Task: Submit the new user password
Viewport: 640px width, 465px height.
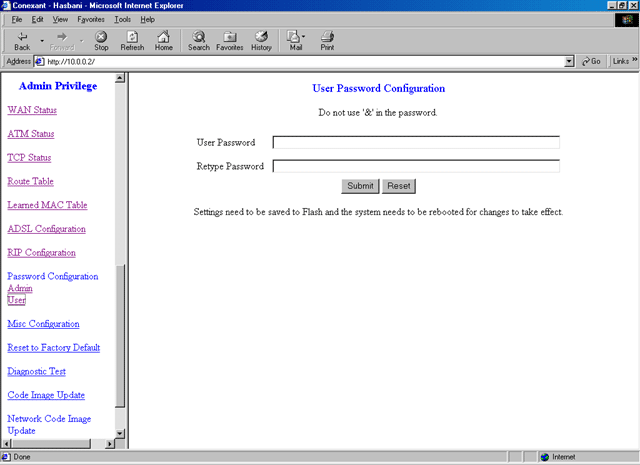Action: tap(360, 186)
